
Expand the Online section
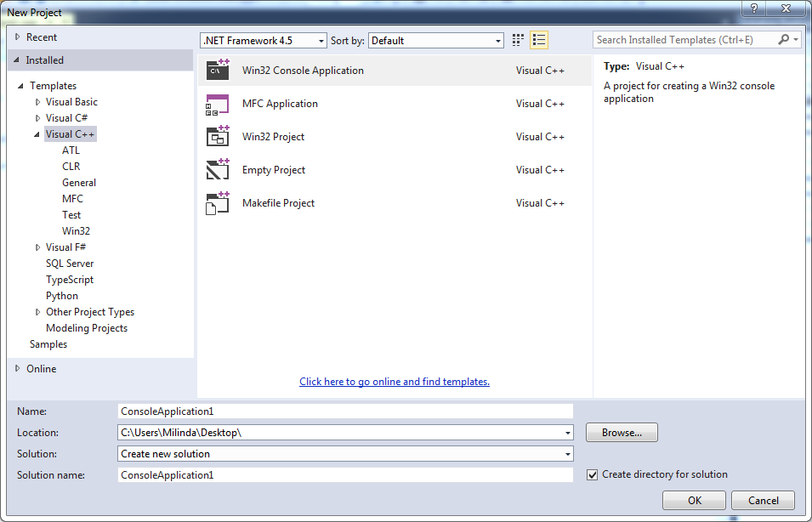tap(18, 368)
